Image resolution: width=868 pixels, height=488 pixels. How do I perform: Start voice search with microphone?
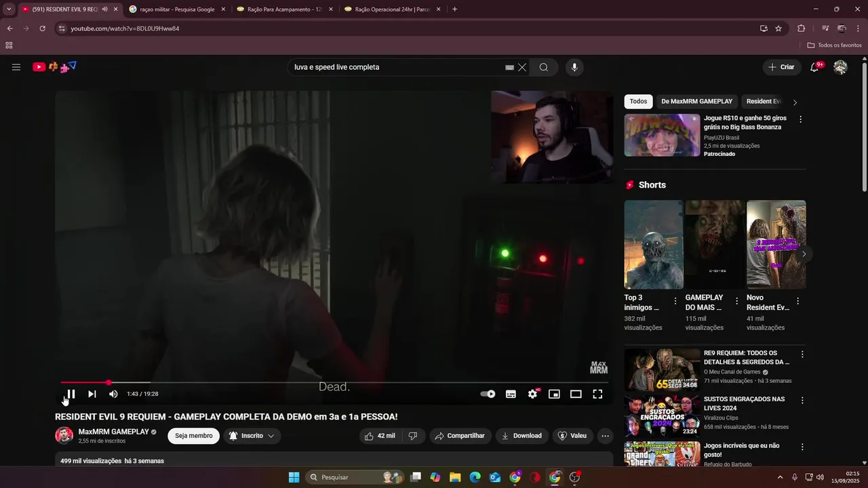pyautogui.click(x=574, y=67)
